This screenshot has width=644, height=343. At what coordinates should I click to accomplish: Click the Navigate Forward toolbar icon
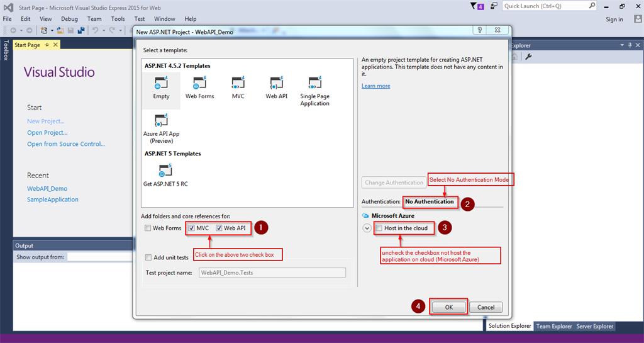[29, 30]
